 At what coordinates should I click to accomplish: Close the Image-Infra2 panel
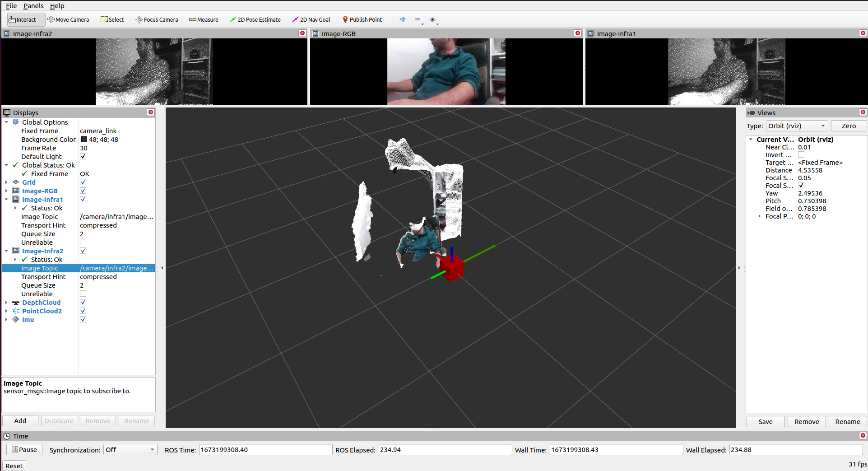click(x=302, y=33)
